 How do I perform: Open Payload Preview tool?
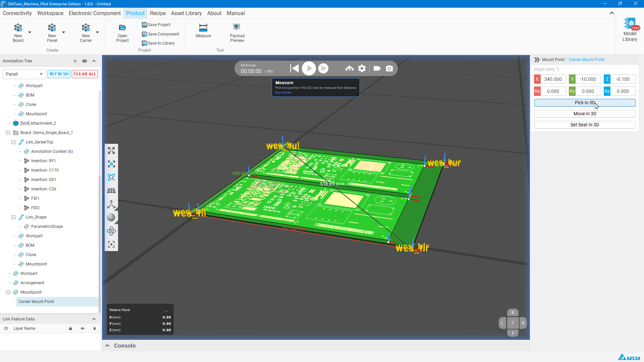237,33
